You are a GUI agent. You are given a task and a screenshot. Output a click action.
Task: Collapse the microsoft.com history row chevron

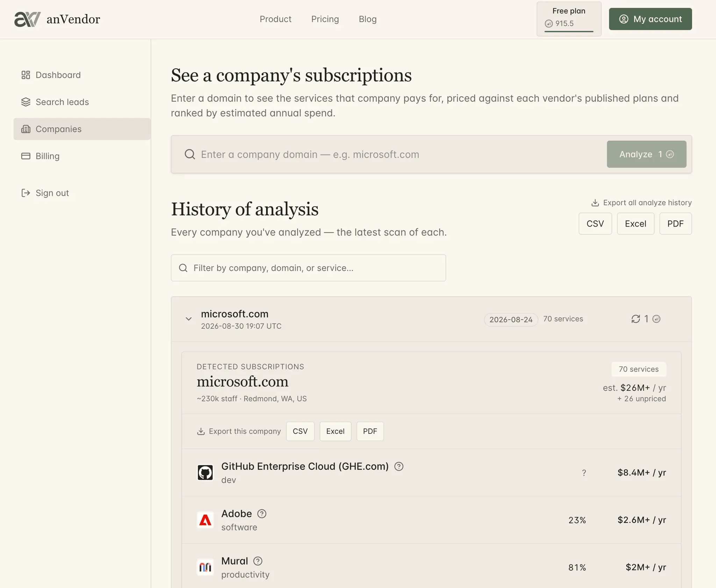[188, 319]
